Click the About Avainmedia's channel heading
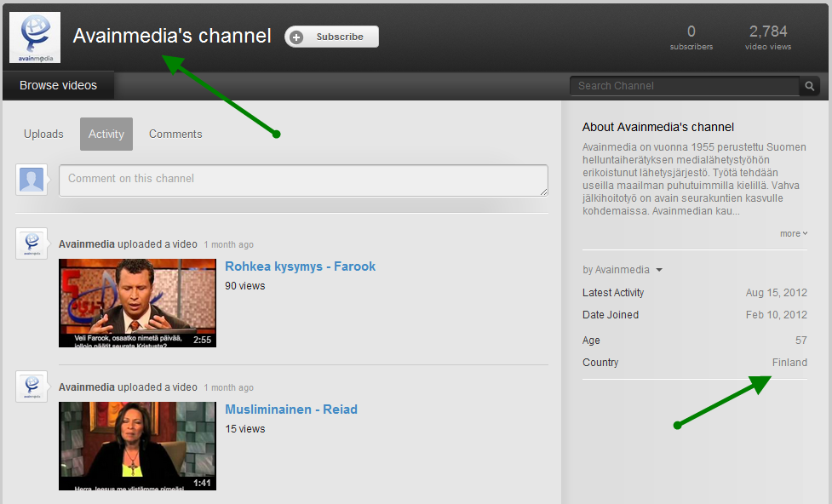 point(658,128)
